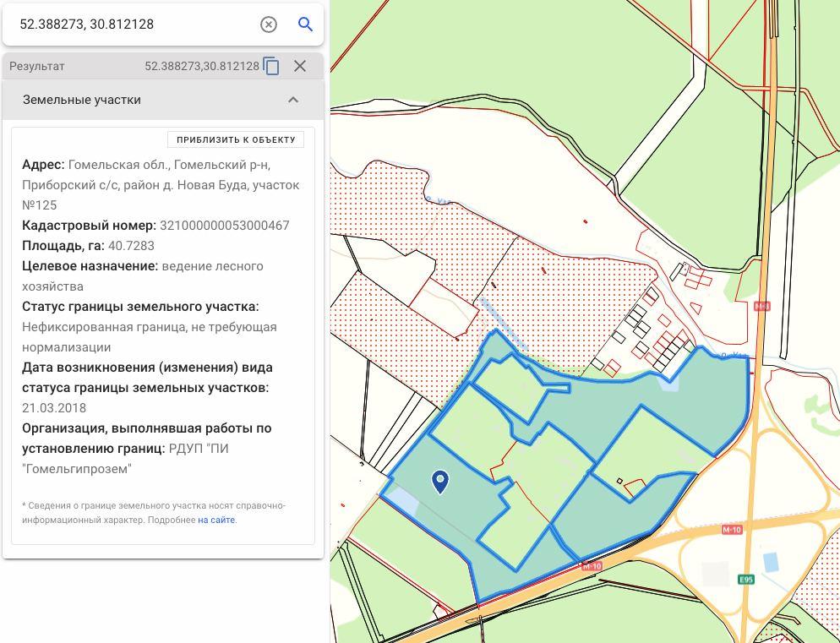This screenshot has height=643, width=840.
Task: Click the green E95 road shield
Action: pyautogui.click(x=746, y=580)
